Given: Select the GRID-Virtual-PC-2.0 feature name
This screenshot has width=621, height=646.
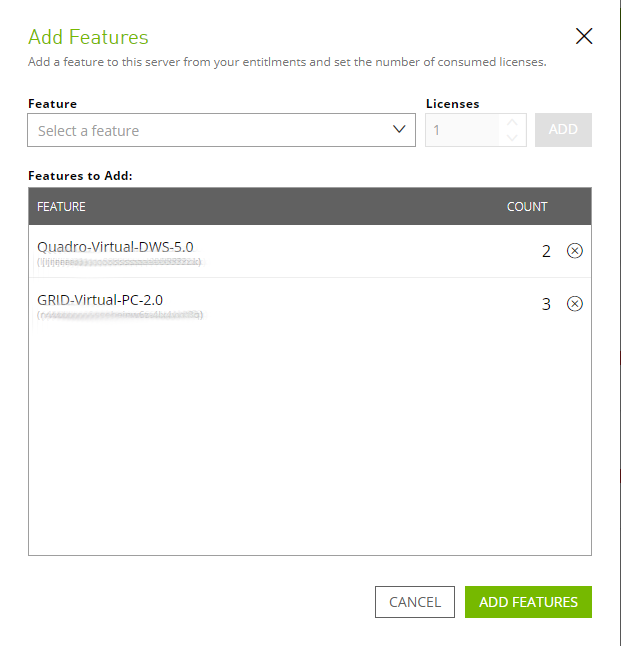Looking at the screenshot, I should (x=100, y=299).
